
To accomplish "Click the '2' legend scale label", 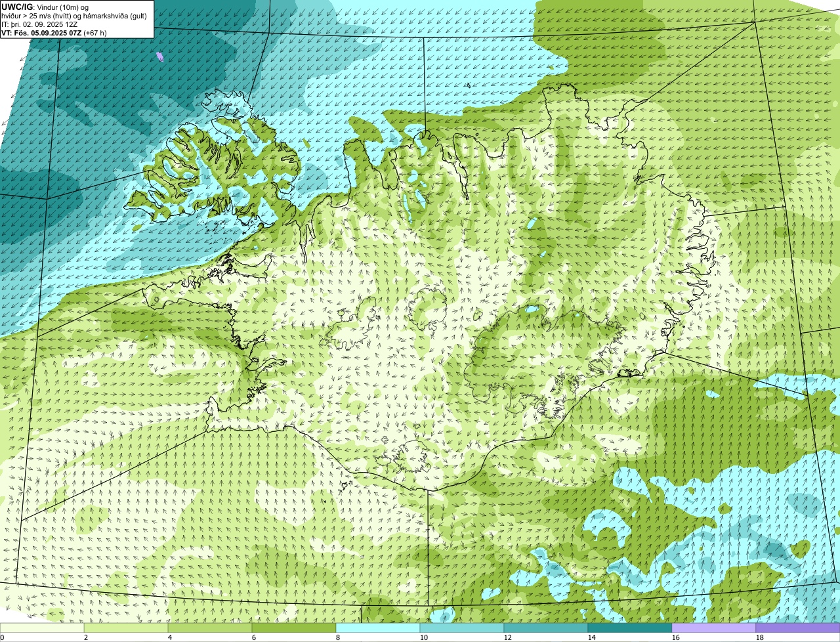I will coord(86,637).
